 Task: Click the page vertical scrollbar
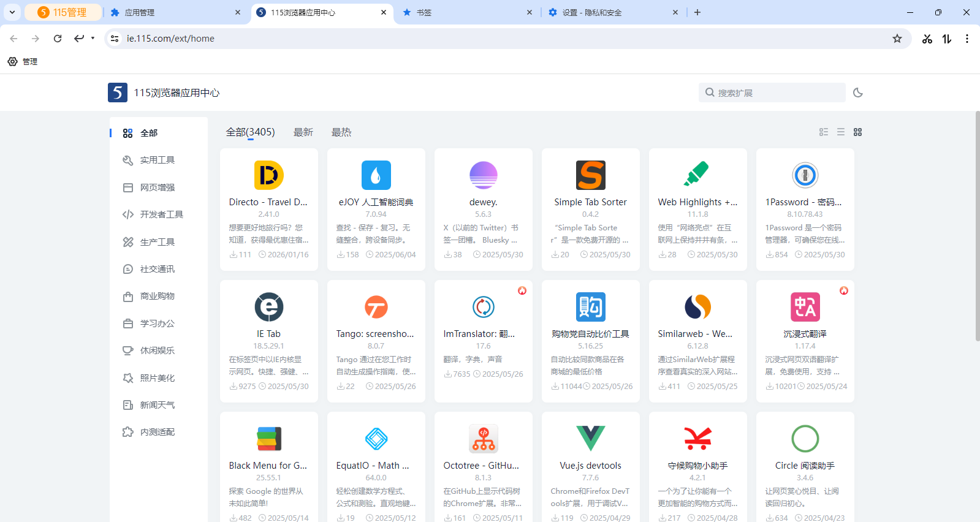click(977, 227)
